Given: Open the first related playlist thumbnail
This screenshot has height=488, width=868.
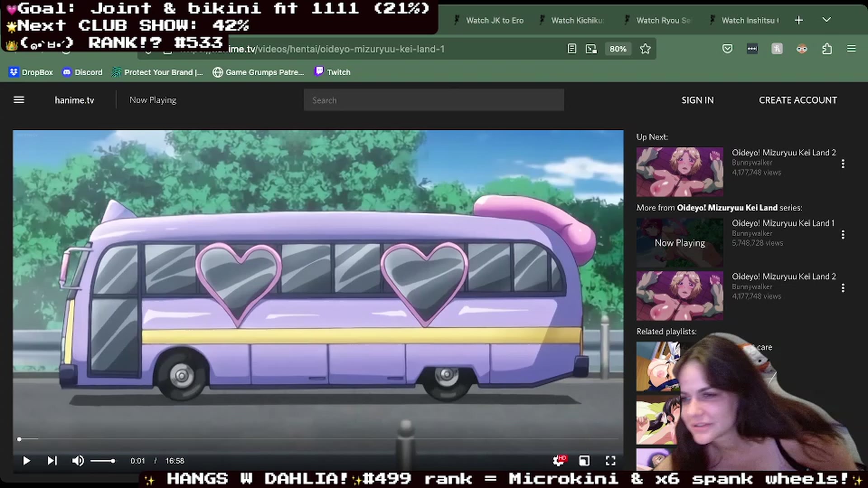Looking at the screenshot, I should click(658, 366).
